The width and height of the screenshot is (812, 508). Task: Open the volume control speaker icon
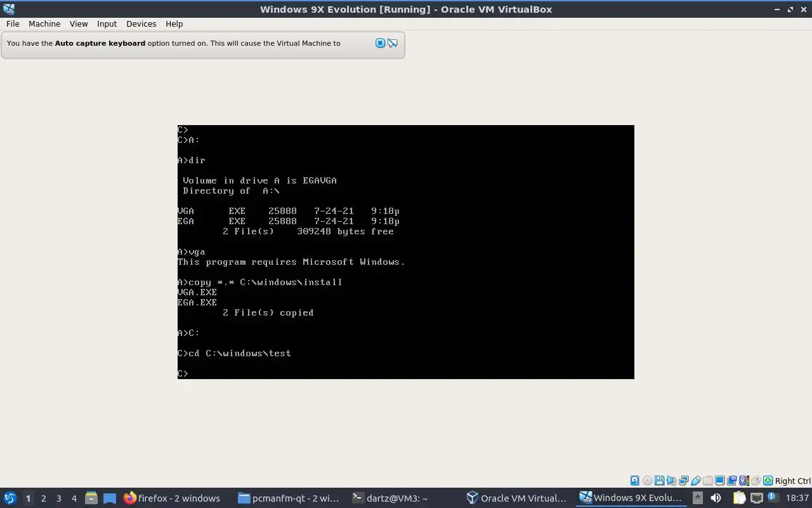point(716,498)
